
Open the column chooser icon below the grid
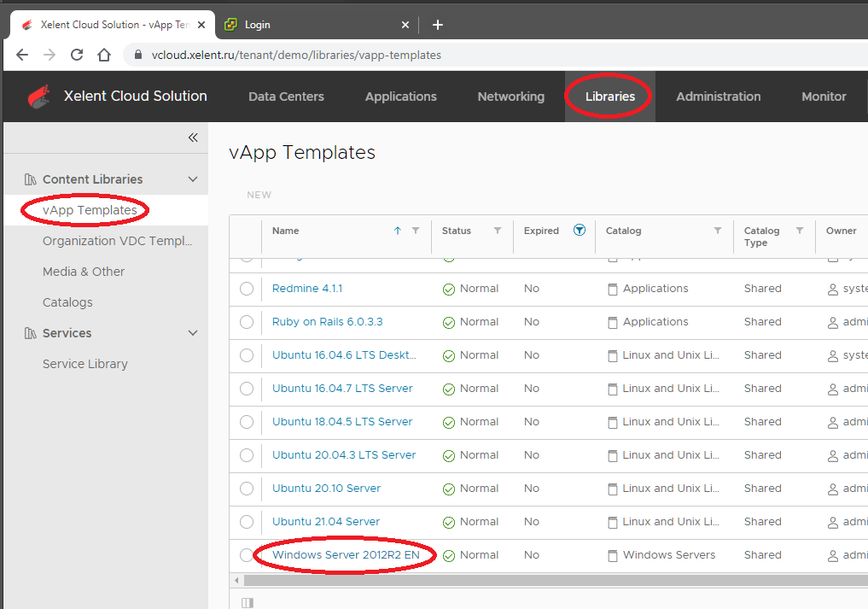248,602
